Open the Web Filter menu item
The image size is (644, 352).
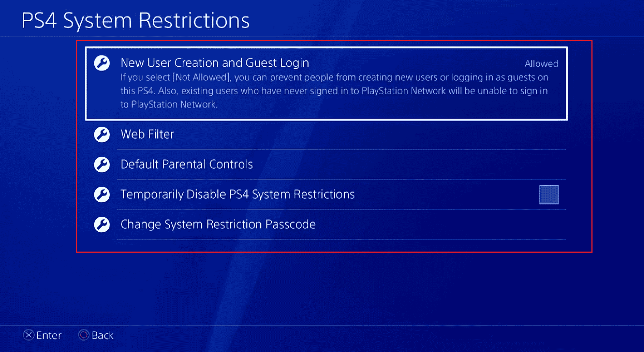(147, 134)
